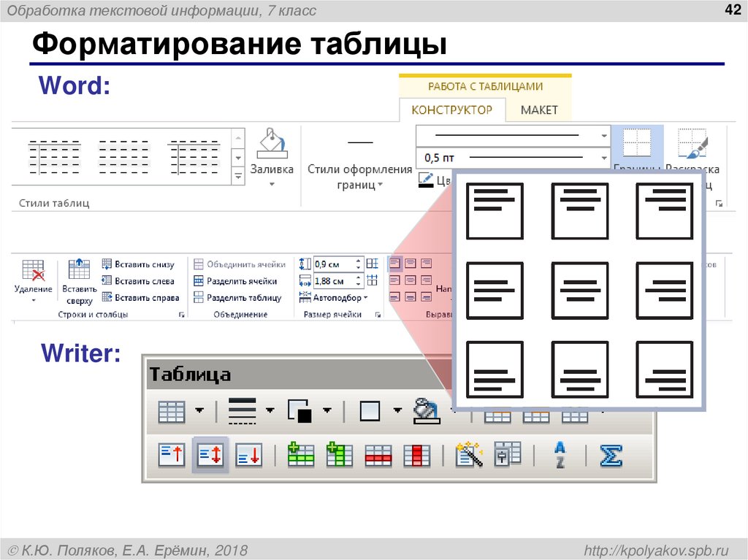Click the Writer Sum sigma icon
Viewport: 748px width, 560px height.
point(611,455)
